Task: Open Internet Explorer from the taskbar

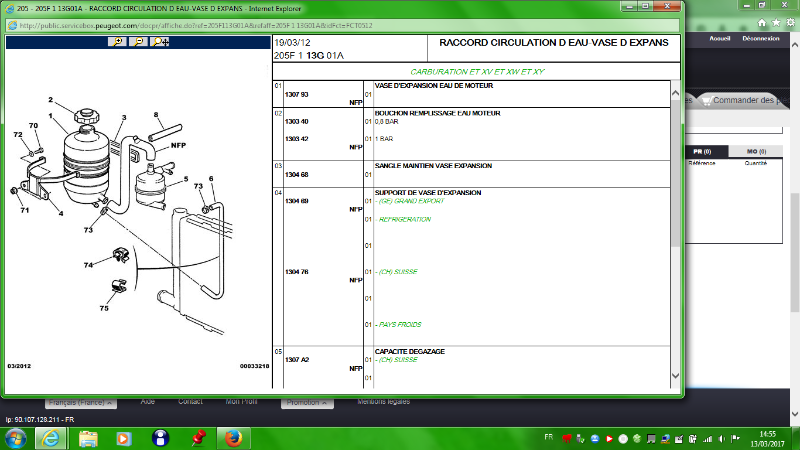Action: coord(51,438)
